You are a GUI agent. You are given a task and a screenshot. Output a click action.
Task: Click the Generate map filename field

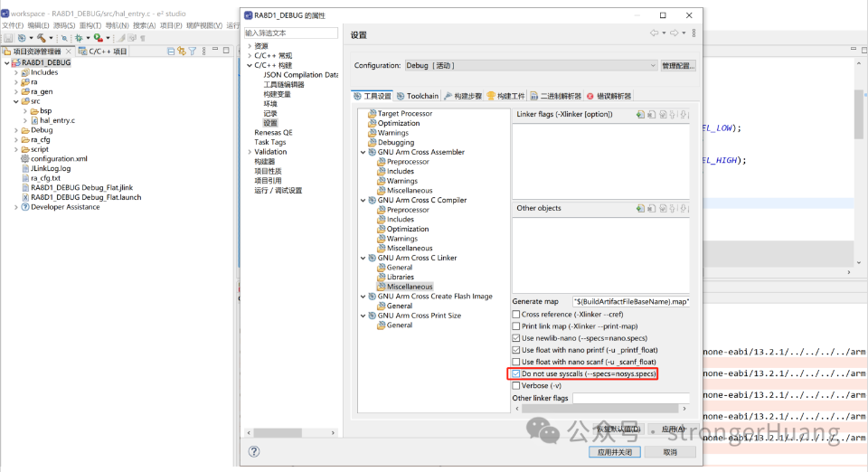click(x=631, y=302)
